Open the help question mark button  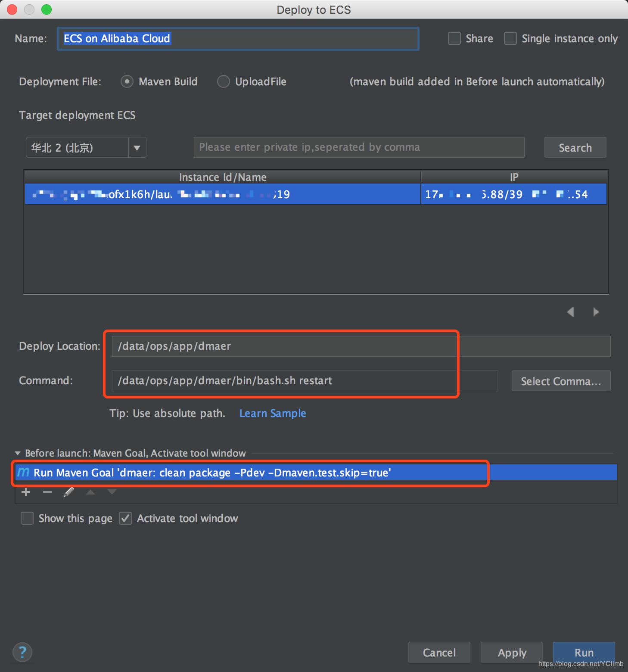[22, 652]
